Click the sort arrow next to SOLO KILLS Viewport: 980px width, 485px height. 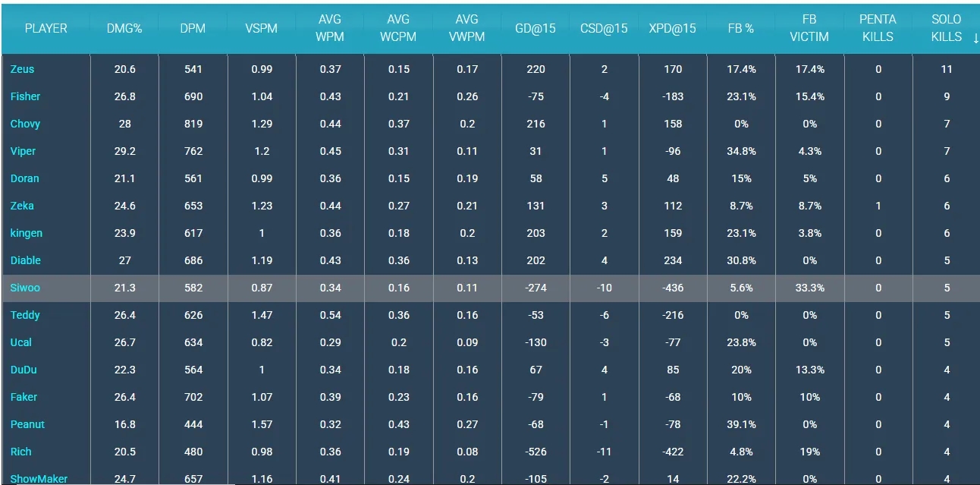(x=975, y=37)
